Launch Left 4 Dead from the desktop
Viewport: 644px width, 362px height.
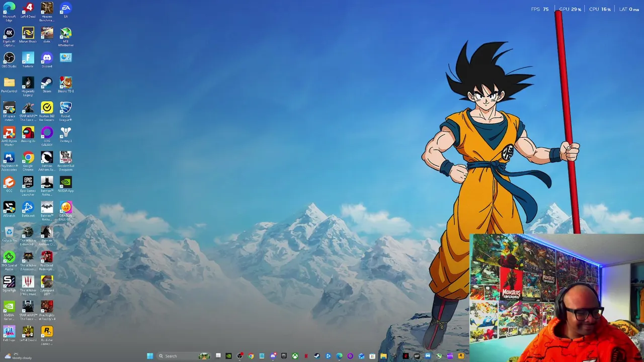(x=28, y=11)
